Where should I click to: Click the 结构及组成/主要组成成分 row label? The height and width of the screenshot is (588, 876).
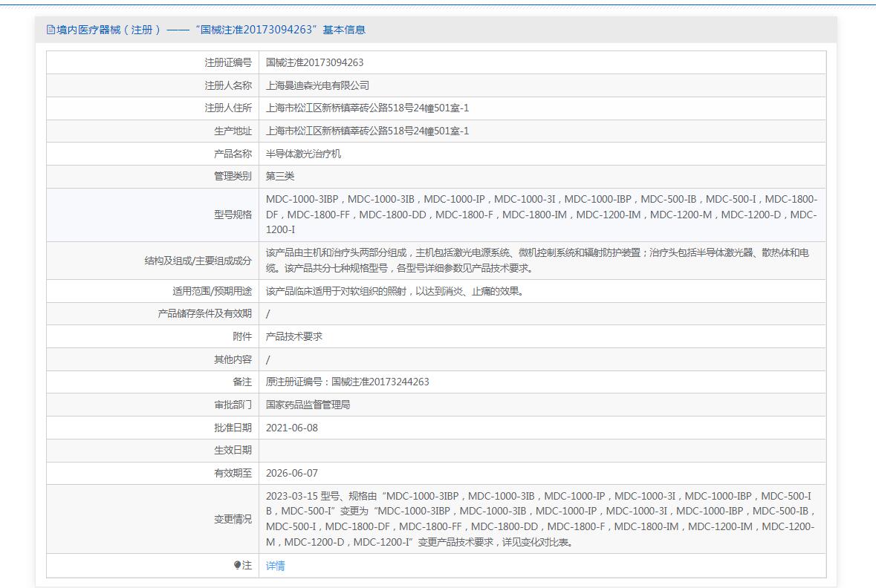click(x=198, y=260)
